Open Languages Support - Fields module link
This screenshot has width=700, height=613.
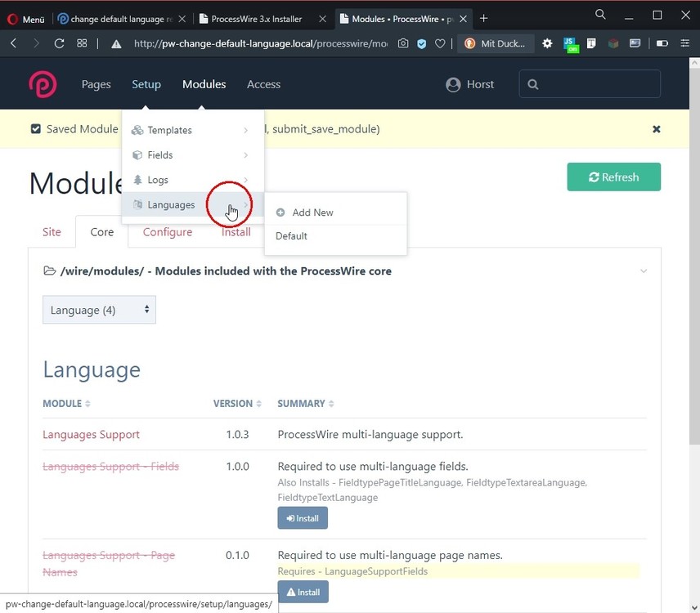point(110,467)
